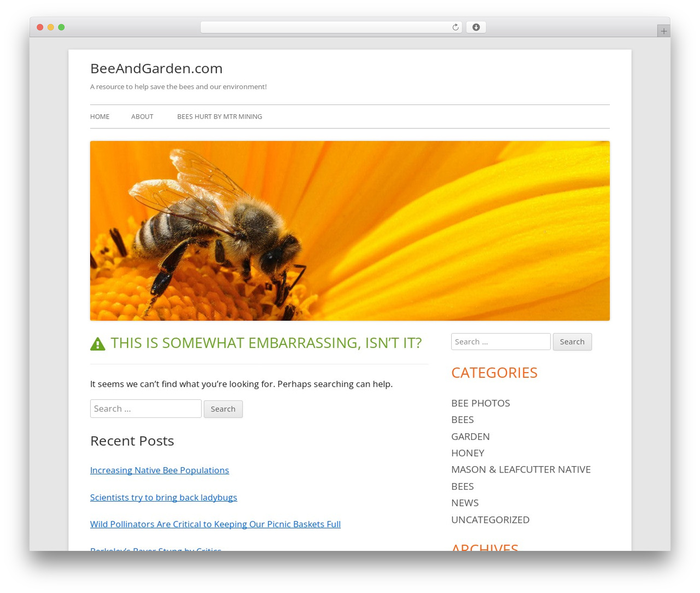This screenshot has width=700, height=593.
Task: Open the ABOUT menu item
Action: pos(142,117)
